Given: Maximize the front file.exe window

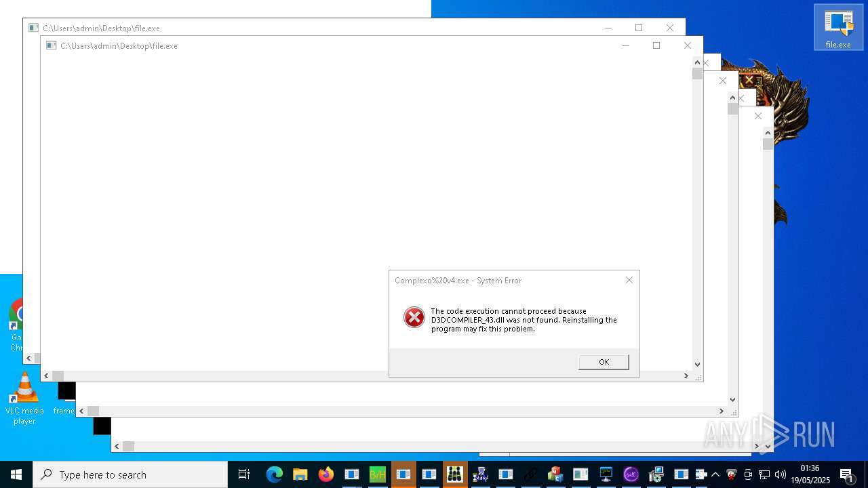Looking at the screenshot, I should (x=656, y=45).
